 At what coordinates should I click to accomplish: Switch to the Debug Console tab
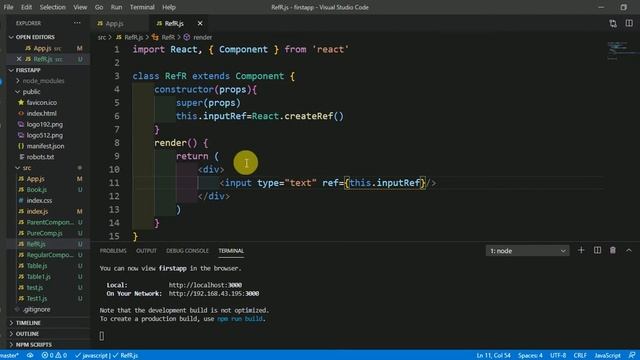187,251
